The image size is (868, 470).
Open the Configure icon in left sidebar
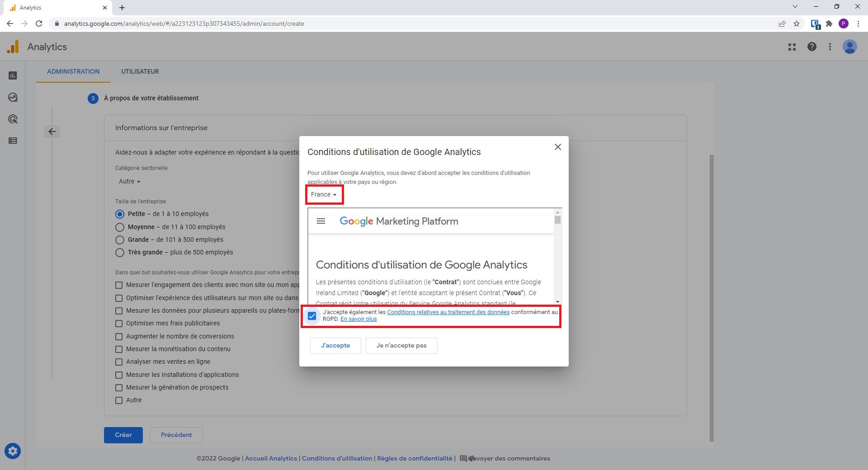coord(13,141)
